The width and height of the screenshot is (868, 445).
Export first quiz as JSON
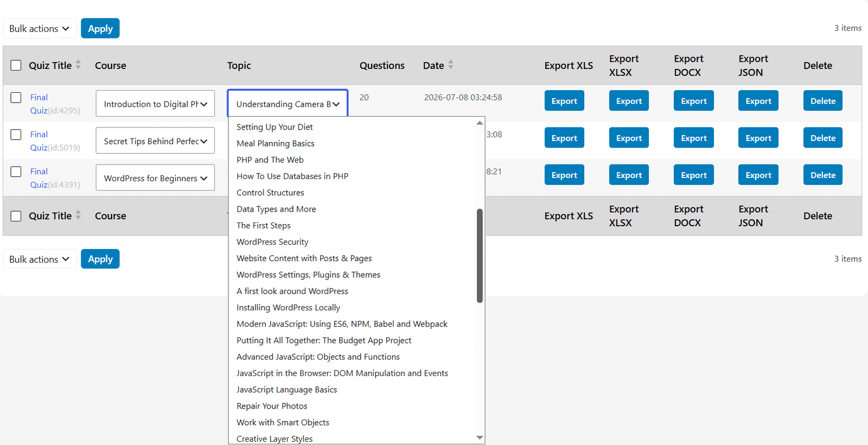point(758,101)
